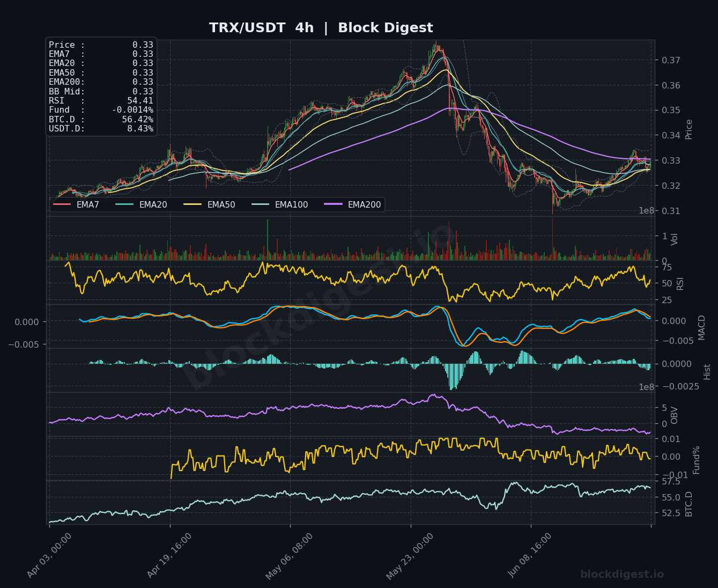Image resolution: width=718 pixels, height=588 pixels.
Task: Click the USDT.D 8.43% stat row
Action: coord(101,129)
